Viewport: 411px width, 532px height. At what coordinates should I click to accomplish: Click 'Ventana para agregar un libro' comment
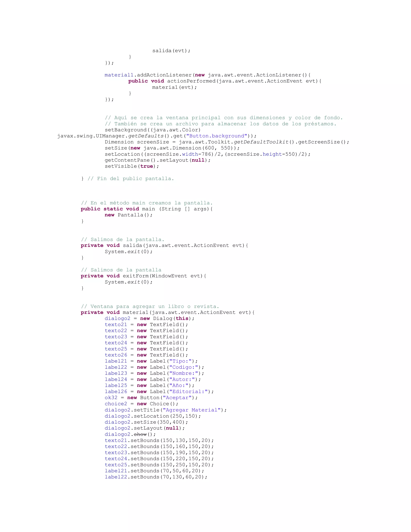[x=150, y=306]
